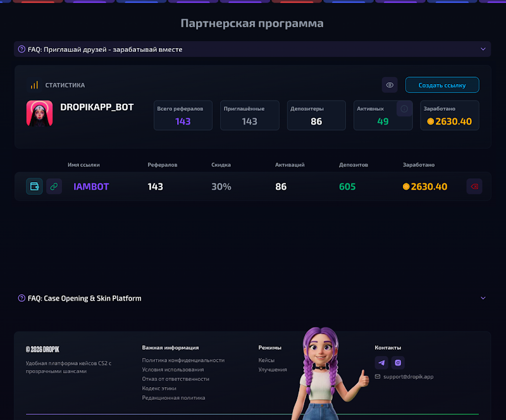Open the Редакционная политика link
506x420 pixels.
[x=173, y=398]
